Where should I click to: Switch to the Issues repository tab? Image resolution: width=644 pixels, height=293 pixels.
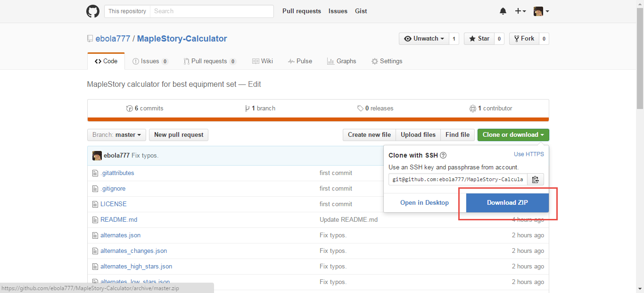coord(150,61)
